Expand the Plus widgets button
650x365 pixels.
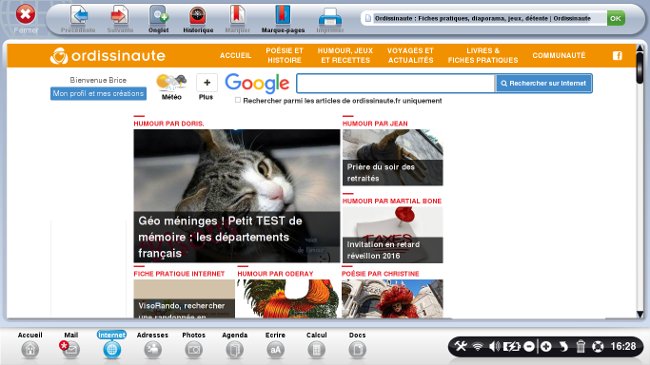point(206,87)
